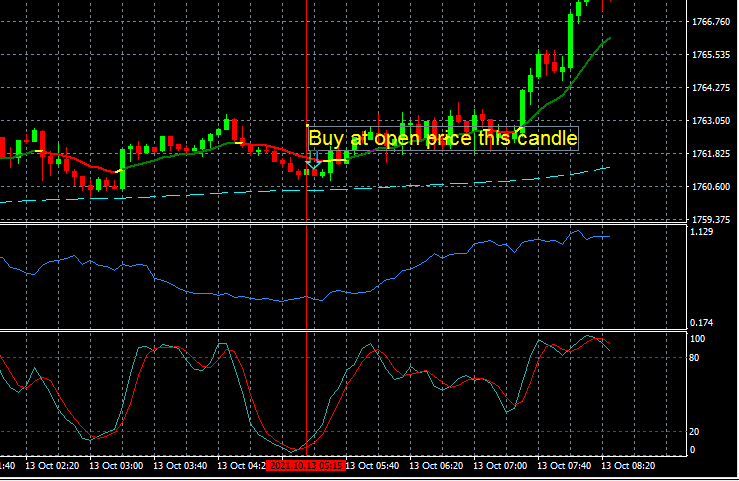The width and height of the screenshot is (739, 481).
Task: Click indicator scale value 1.129
Action: tap(701, 232)
